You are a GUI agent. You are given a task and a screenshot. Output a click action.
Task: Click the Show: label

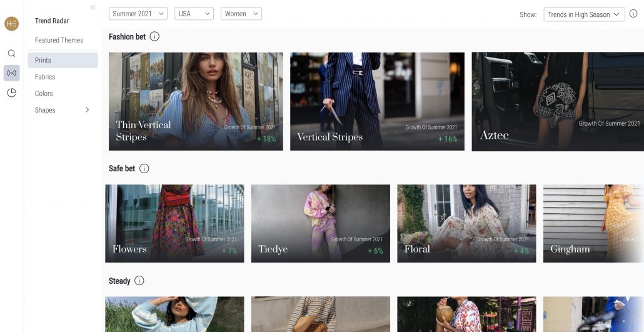528,14
